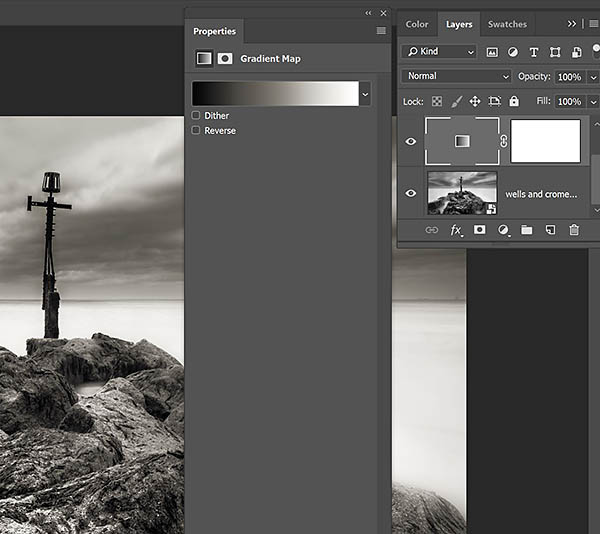Select the Gradient Map layer mask thumbnail
Screen dimensions: 600x534
(545, 141)
